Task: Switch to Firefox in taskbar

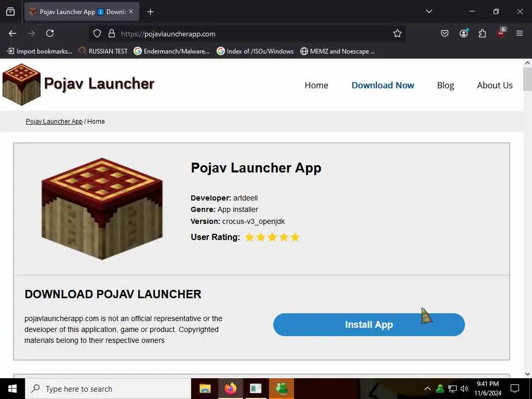Action: coord(230,389)
